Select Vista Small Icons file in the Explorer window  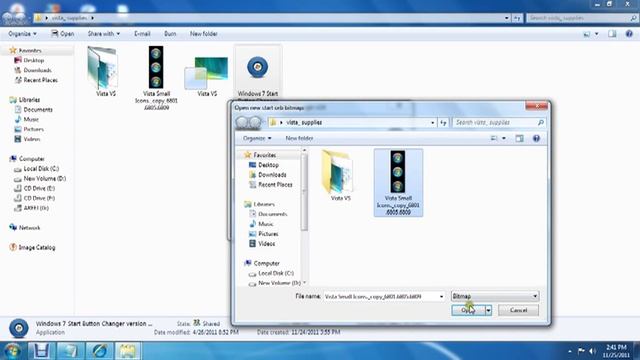point(156,78)
